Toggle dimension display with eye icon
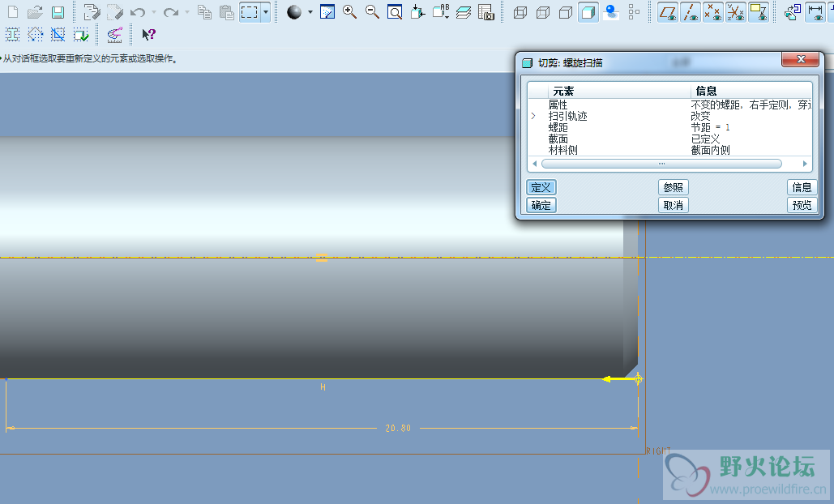The width and height of the screenshot is (834, 504). coord(815,11)
